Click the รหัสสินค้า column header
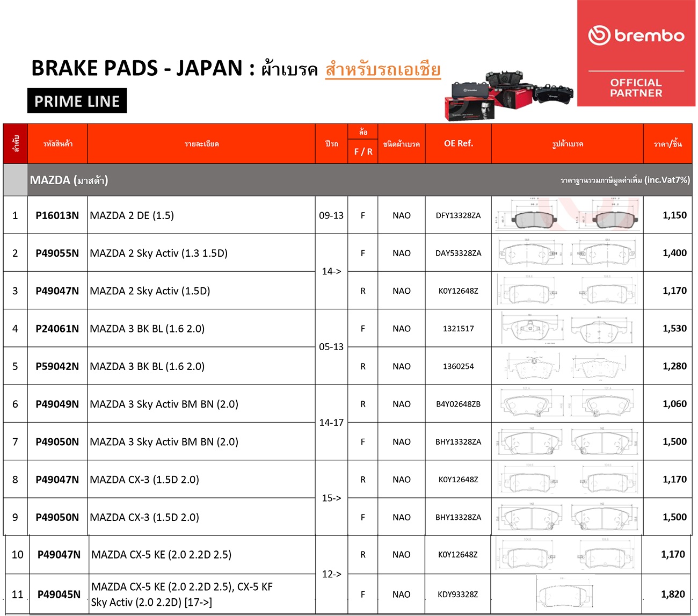The image size is (698, 616). 57,144
